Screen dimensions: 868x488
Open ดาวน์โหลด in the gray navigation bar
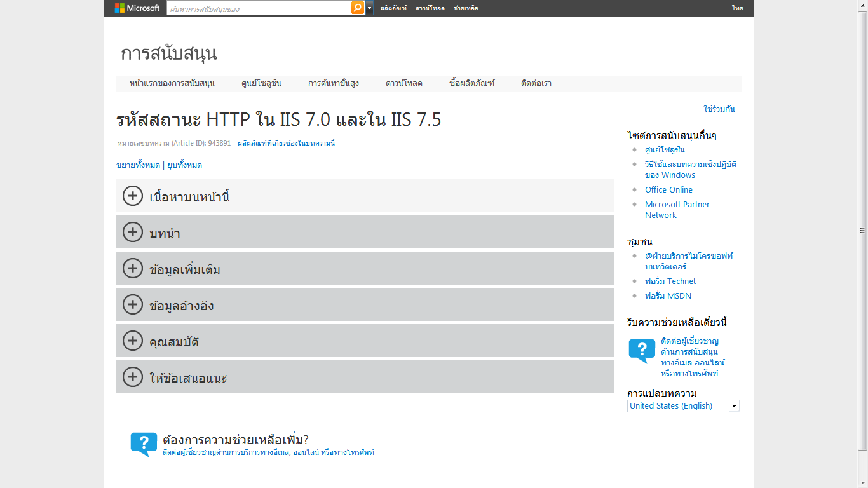pyautogui.click(x=404, y=83)
